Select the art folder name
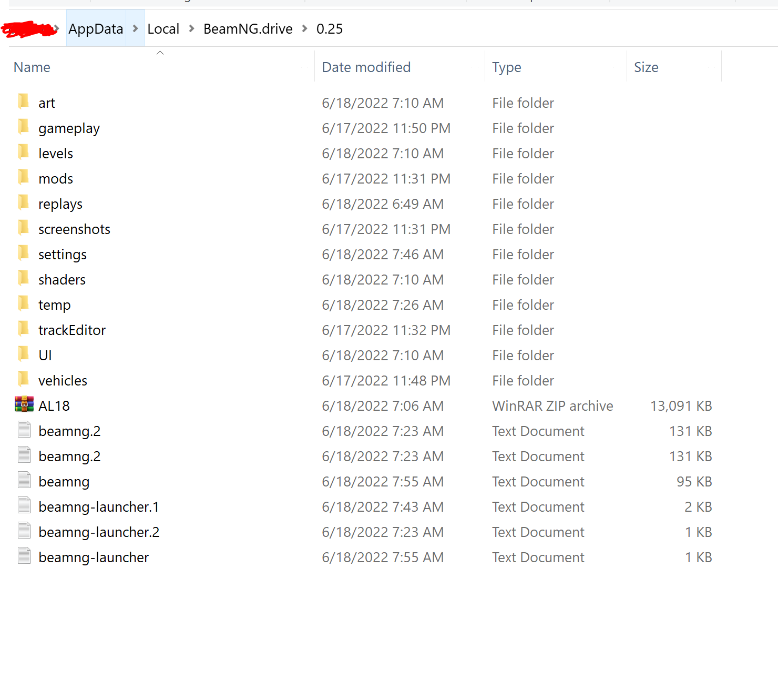Screen dimensions: 778x700 [47, 103]
